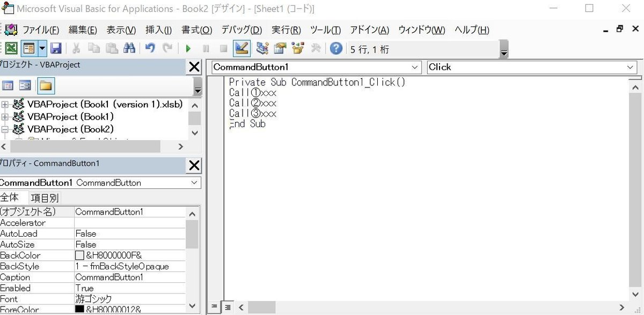Open ツール menu

[325, 30]
